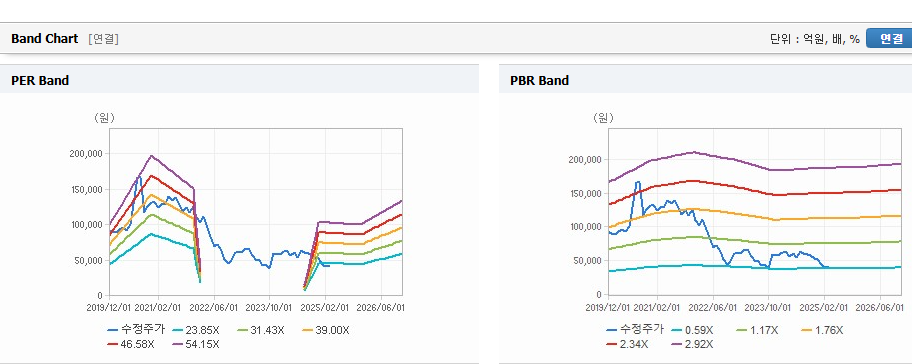Toggle 수정주가 legend in PER Band

click(x=136, y=330)
